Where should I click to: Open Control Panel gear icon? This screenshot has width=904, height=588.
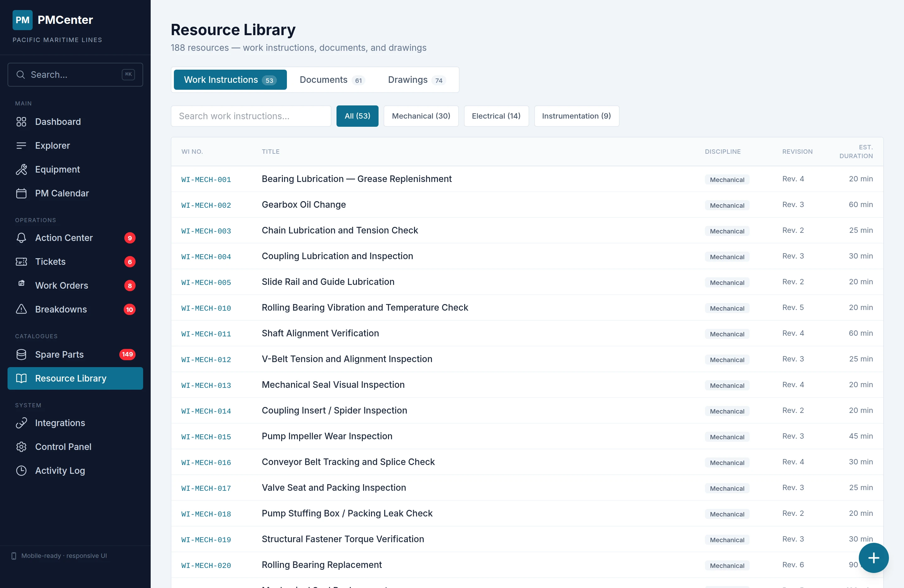pyautogui.click(x=21, y=447)
